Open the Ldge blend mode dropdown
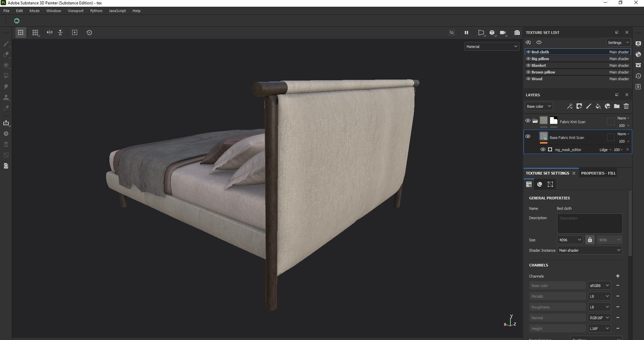 pyautogui.click(x=605, y=150)
